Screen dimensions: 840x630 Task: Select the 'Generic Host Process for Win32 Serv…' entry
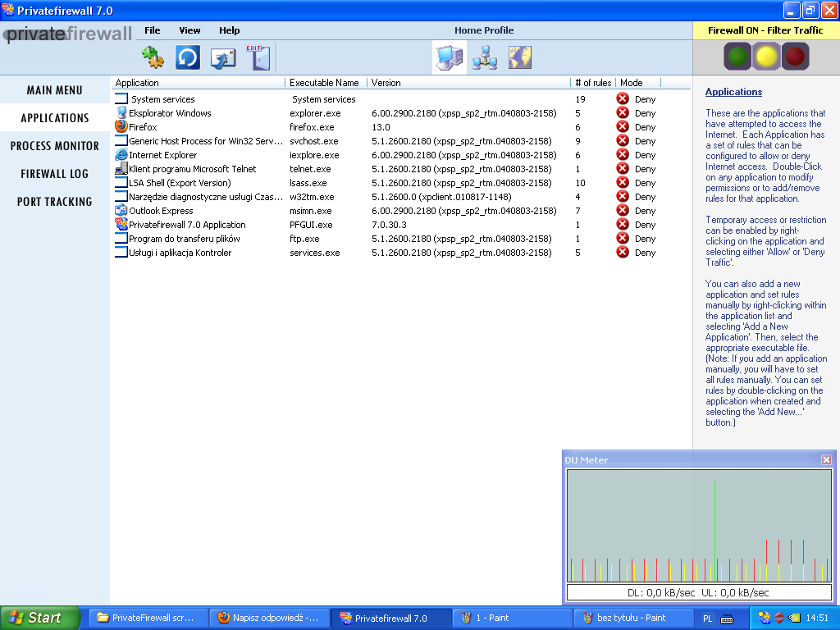click(x=206, y=141)
